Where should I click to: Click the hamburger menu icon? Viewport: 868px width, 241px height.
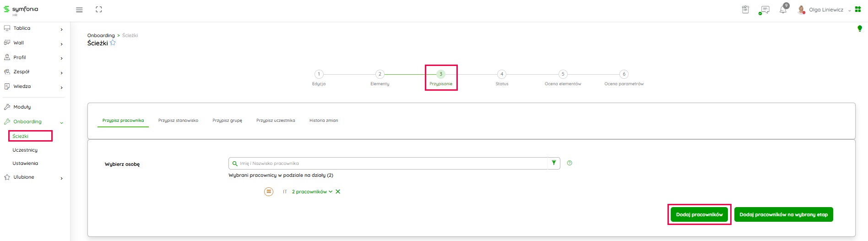tap(79, 10)
